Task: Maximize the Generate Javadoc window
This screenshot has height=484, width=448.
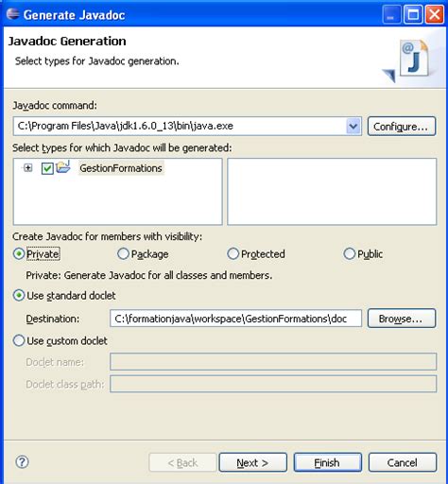Action: (x=413, y=14)
